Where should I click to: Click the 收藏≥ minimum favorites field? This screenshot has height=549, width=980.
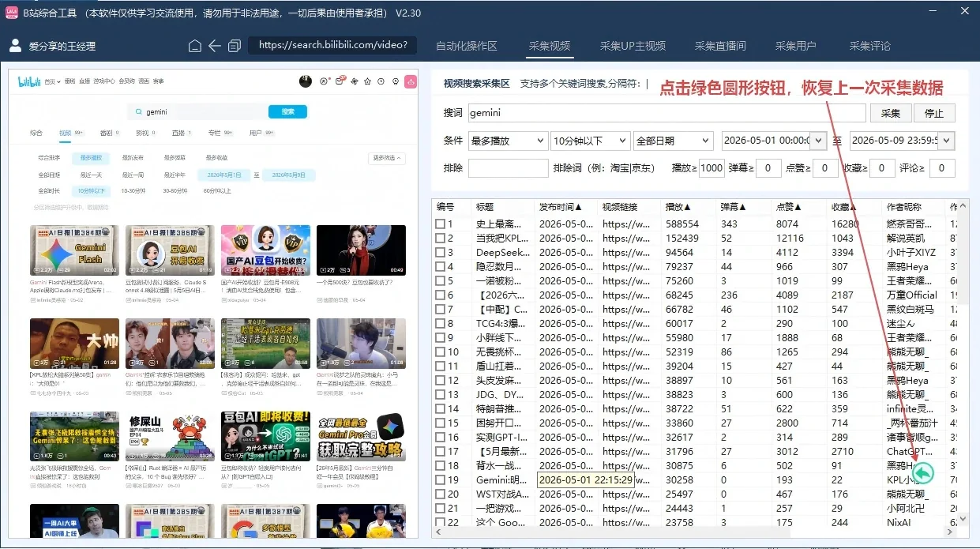(x=882, y=167)
